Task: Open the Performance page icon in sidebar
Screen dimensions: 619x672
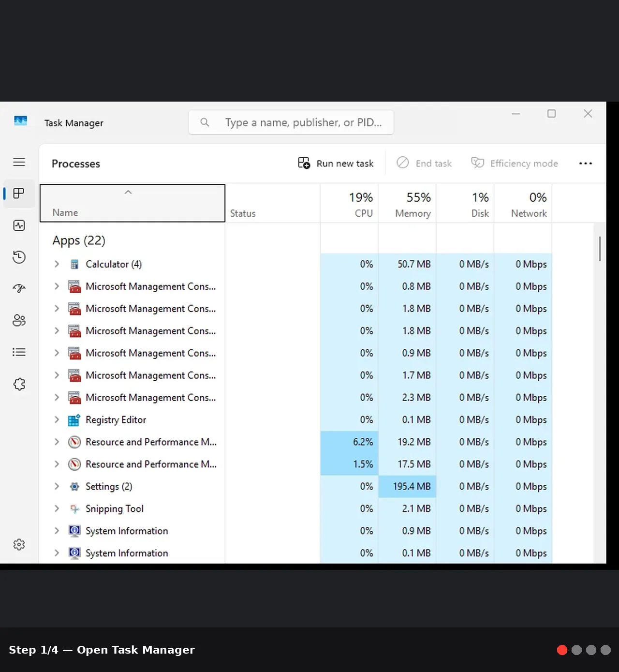Action: (19, 225)
